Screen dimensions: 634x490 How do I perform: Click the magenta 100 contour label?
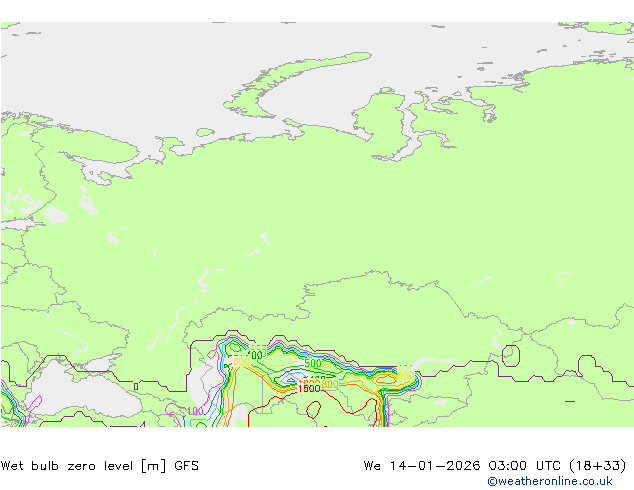[x=196, y=412]
